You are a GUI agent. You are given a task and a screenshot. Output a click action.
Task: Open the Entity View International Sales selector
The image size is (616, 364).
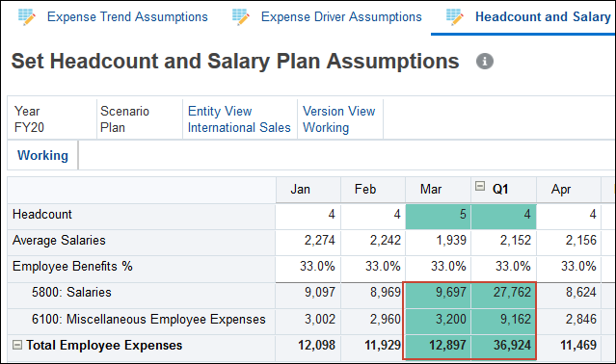pos(239,119)
